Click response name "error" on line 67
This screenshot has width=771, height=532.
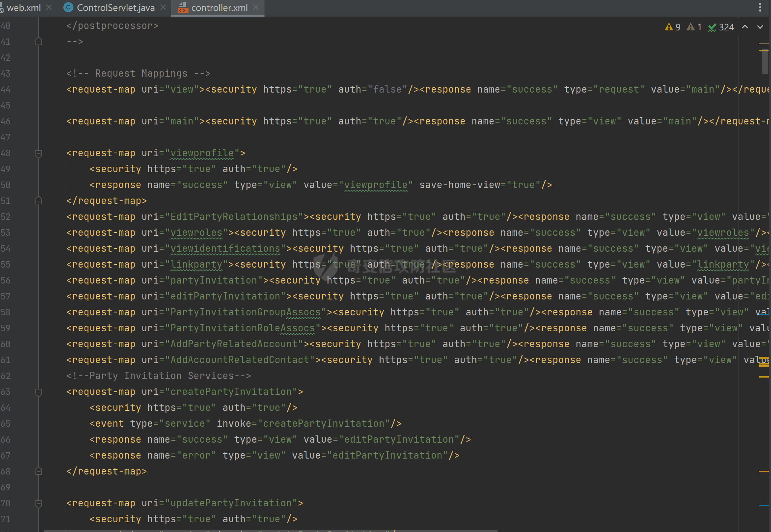pos(196,455)
